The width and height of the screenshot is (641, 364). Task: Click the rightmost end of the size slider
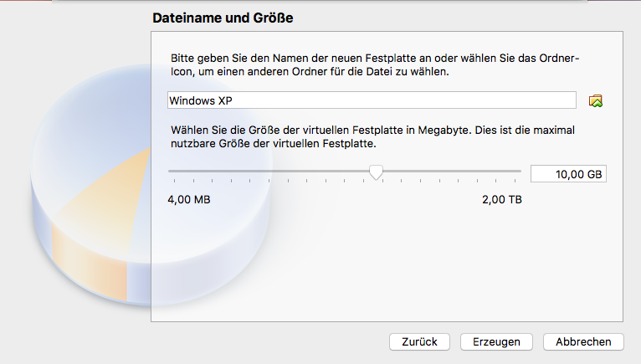point(520,171)
